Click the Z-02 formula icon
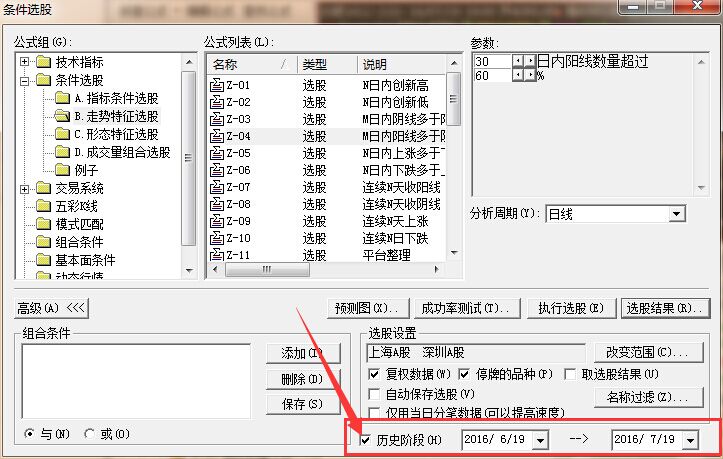This screenshot has width=723, height=459. [217, 102]
